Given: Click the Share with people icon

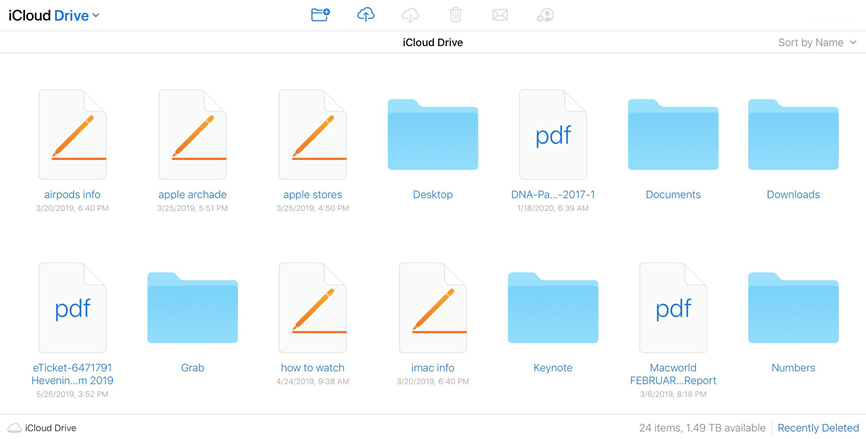Looking at the screenshot, I should [545, 15].
